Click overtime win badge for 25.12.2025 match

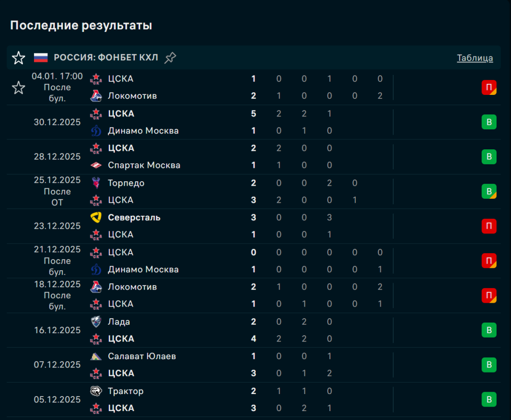(x=489, y=192)
